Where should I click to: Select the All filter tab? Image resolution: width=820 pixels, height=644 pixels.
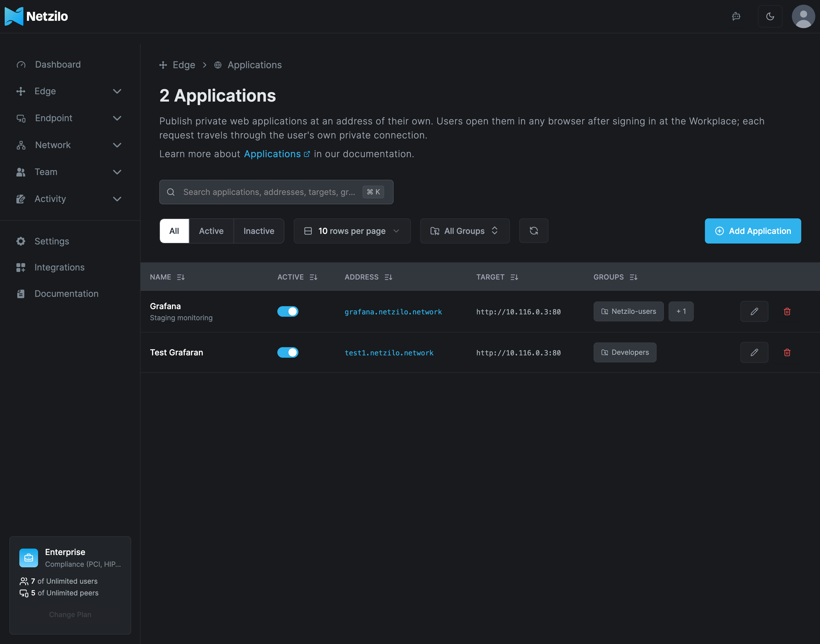pos(174,231)
